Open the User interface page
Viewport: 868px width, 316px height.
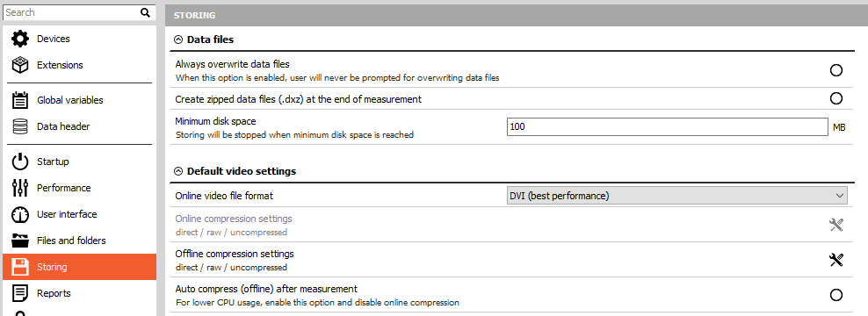pos(79,214)
